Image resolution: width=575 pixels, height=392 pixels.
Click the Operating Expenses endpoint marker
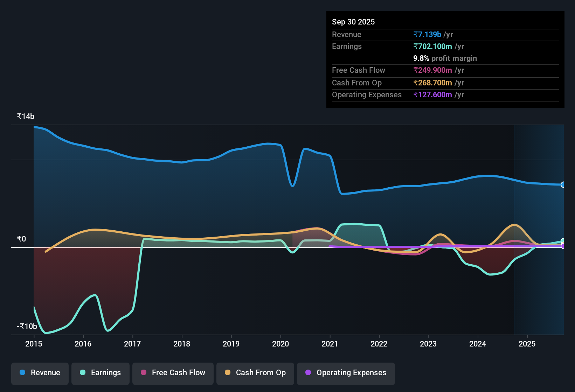562,246
